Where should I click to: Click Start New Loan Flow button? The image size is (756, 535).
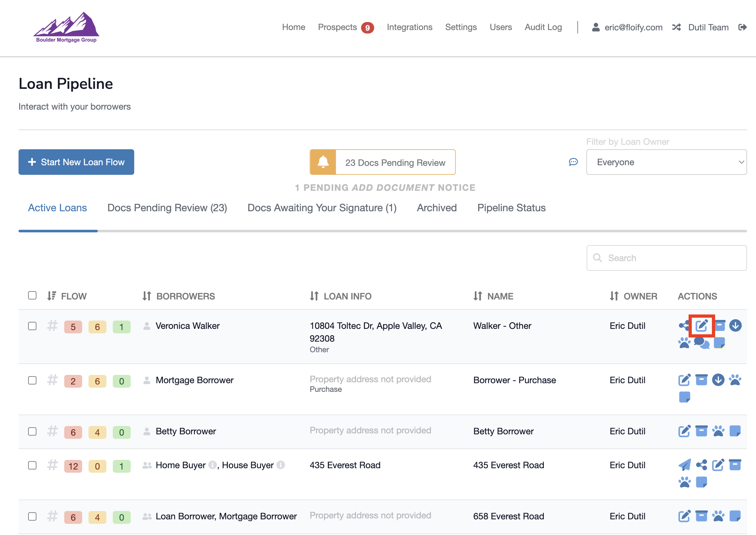tap(76, 162)
